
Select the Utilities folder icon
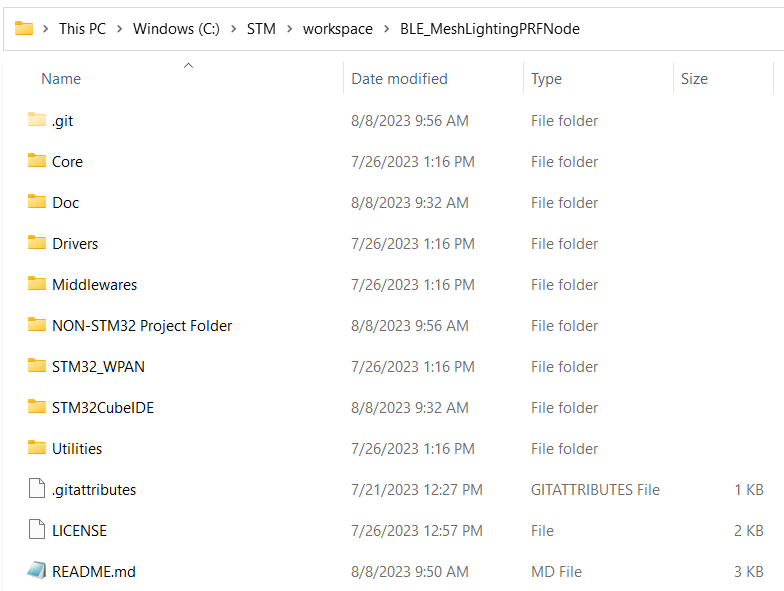pos(36,448)
